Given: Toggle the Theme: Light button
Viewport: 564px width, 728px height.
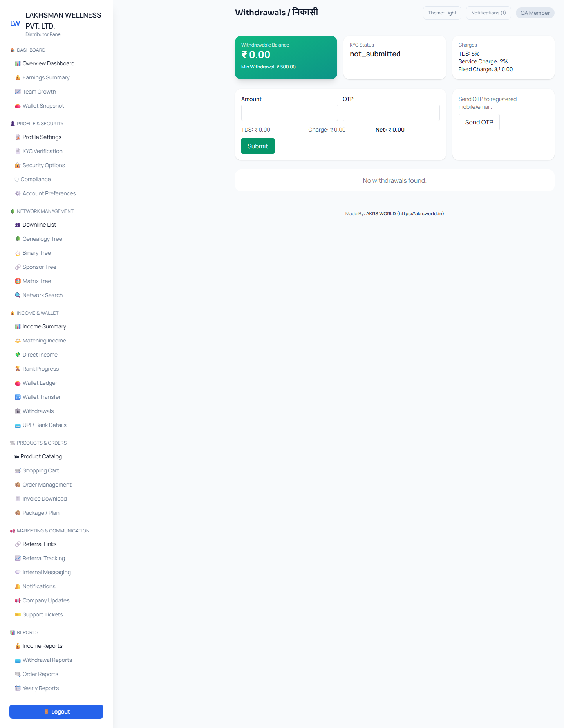Looking at the screenshot, I should click(442, 13).
